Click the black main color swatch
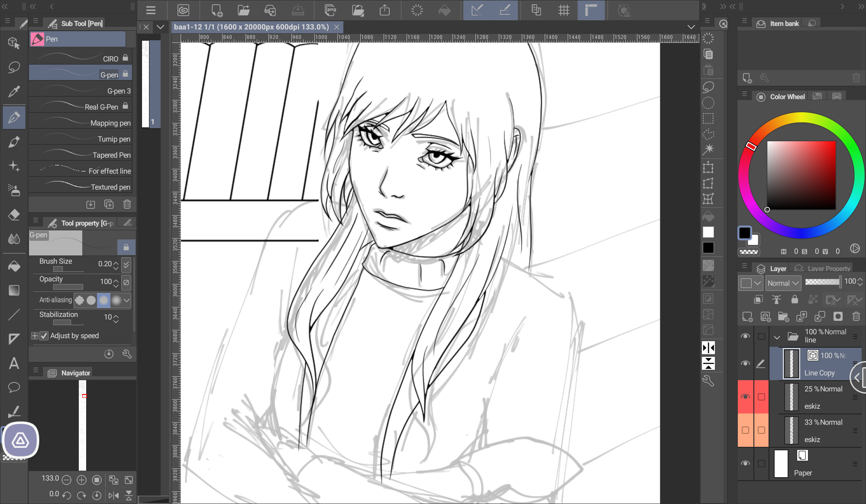Viewport: 866px width, 504px height. tap(744, 233)
